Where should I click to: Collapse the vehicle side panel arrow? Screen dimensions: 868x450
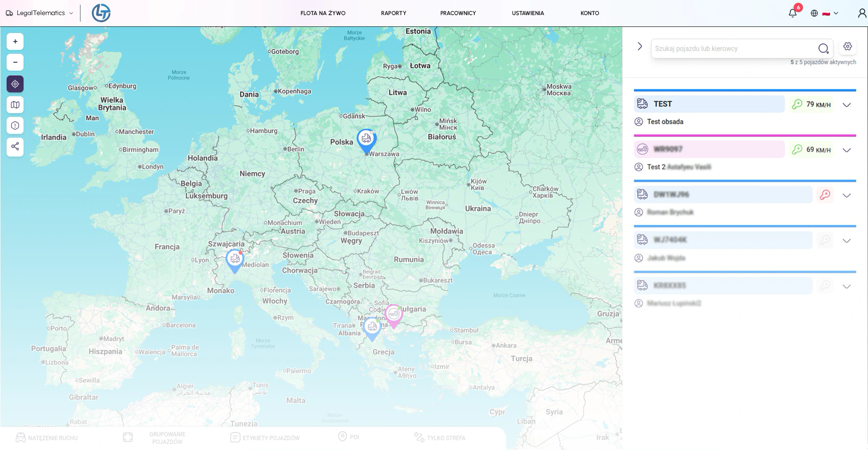pyautogui.click(x=640, y=47)
